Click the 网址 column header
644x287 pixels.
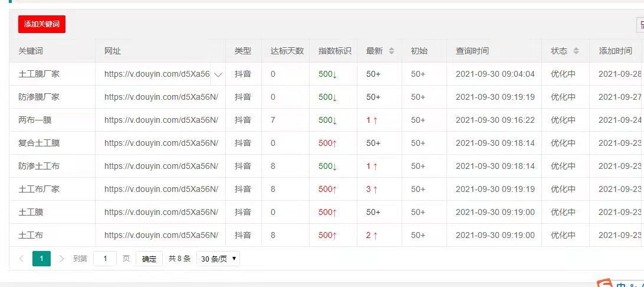click(113, 51)
